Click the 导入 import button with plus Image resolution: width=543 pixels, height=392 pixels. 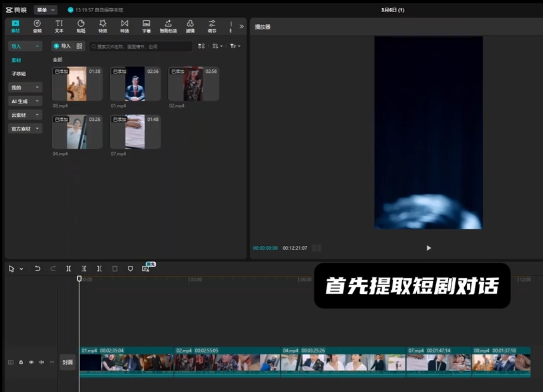(62, 46)
